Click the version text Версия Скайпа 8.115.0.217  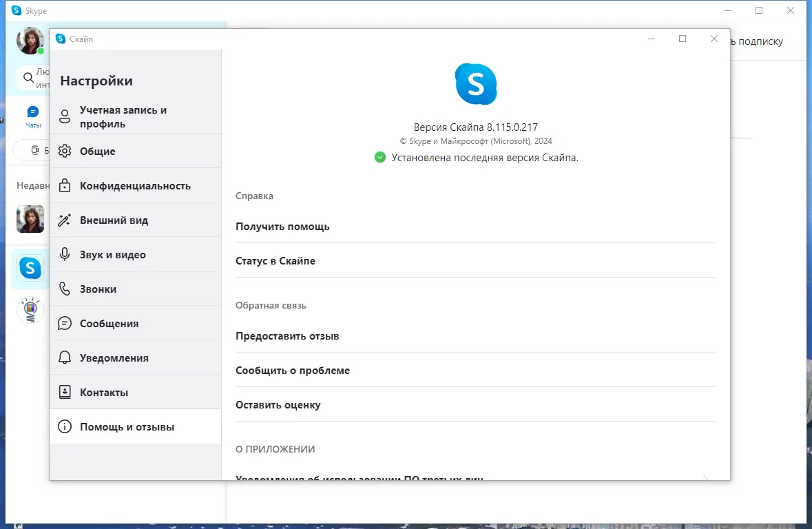click(x=476, y=127)
